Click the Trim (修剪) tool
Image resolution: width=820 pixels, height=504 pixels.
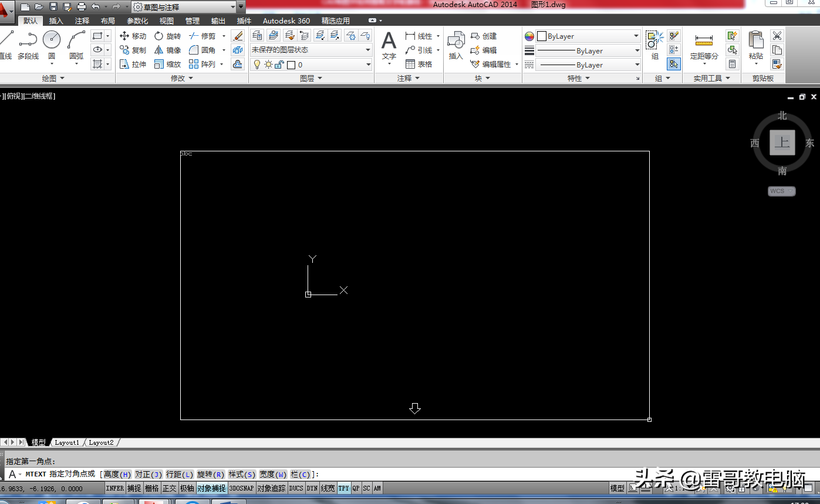click(x=203, y=36)
